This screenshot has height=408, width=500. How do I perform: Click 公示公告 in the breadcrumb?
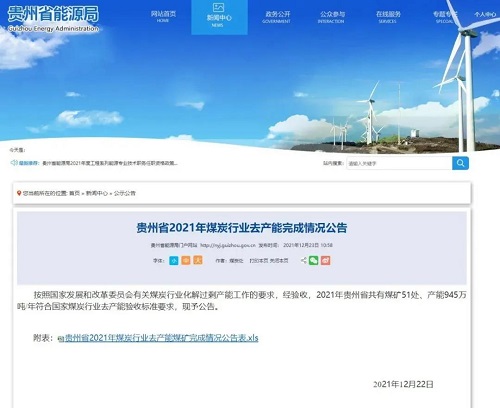point(125,193)
